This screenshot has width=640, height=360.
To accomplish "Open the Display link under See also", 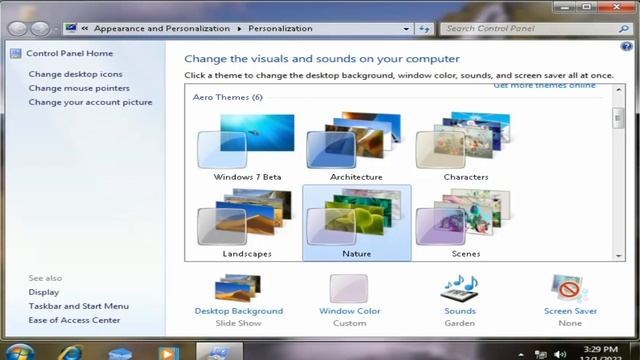I will tap(44, 292).
